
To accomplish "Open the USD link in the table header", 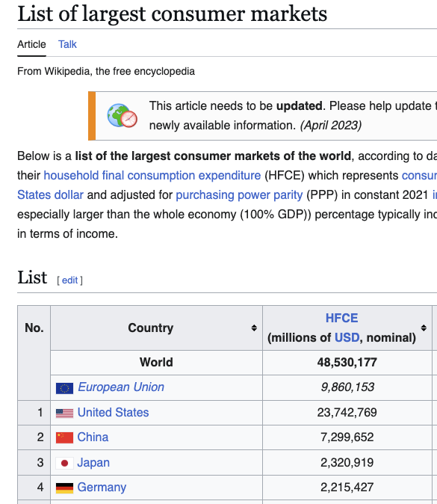I will 347,338.
